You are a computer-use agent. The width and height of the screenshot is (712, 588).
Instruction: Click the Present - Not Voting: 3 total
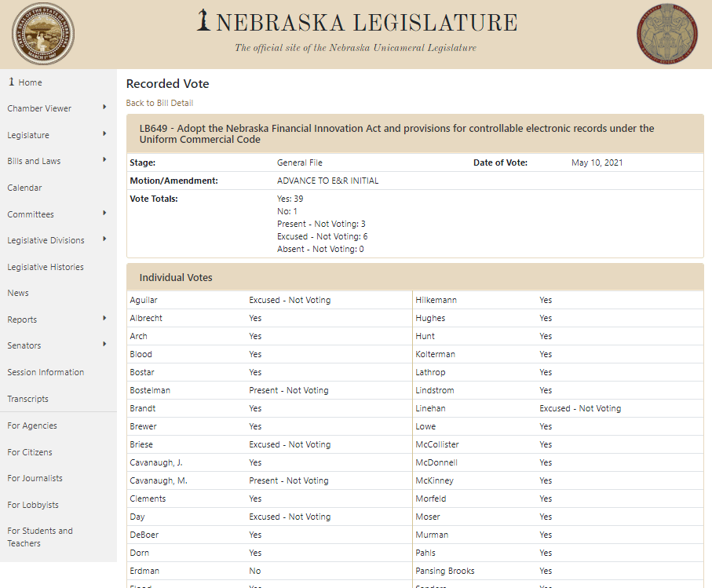click(x=322, y=225)
